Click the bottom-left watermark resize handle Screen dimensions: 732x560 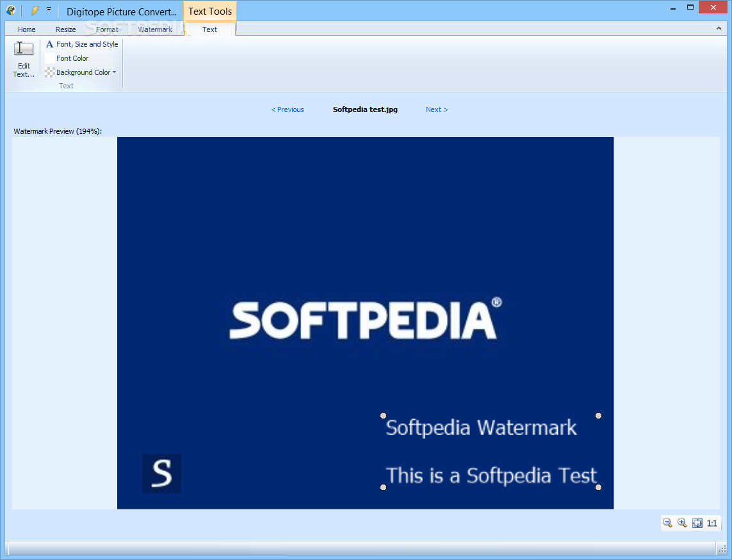[x=383, y=487]
